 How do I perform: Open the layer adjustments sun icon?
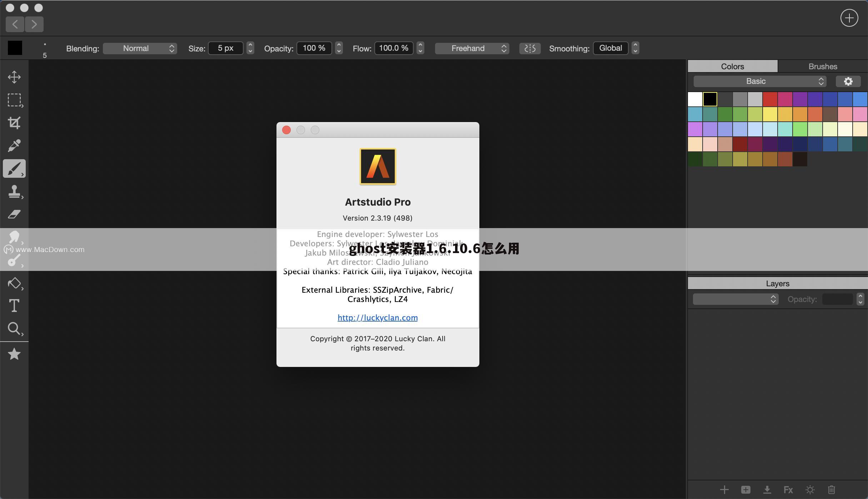point(810,490)
